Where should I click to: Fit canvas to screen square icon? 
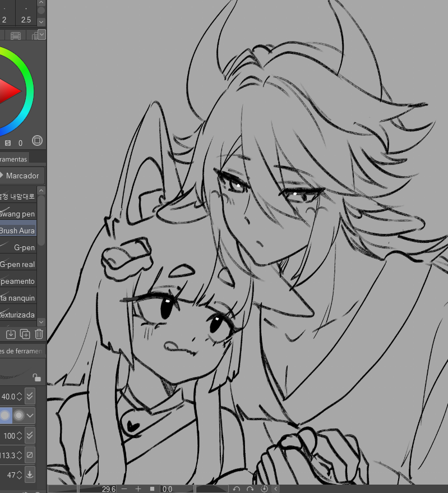pos(152,489)
